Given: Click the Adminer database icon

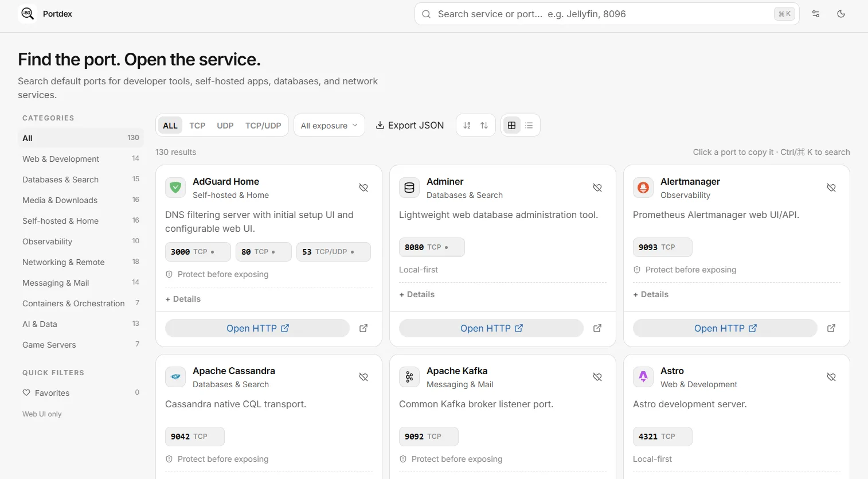Looking at the screenshot, I should point(409,188).
